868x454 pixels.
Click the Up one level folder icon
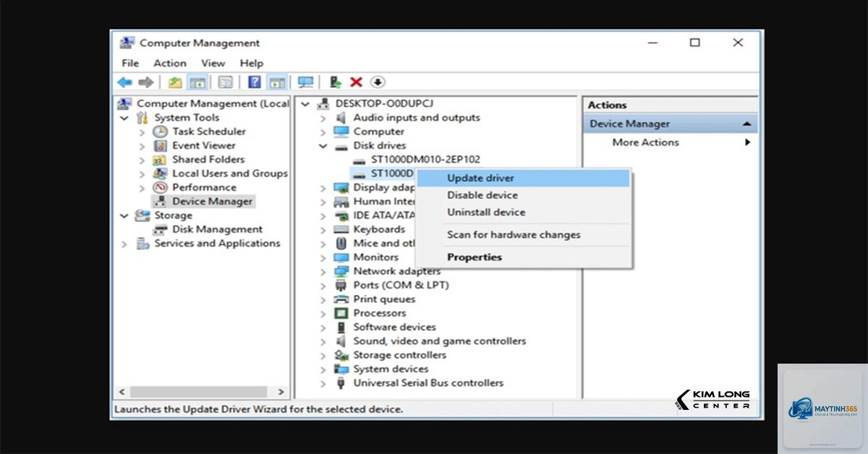click(x=175, y=82)
